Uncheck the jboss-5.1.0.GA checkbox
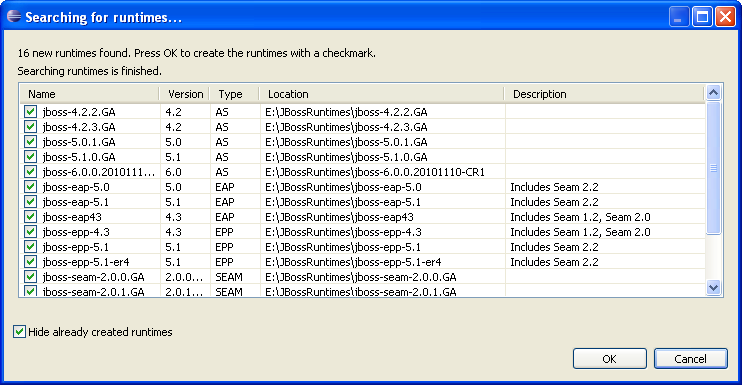The image size is (742, 385). click(x=30, y=157)
